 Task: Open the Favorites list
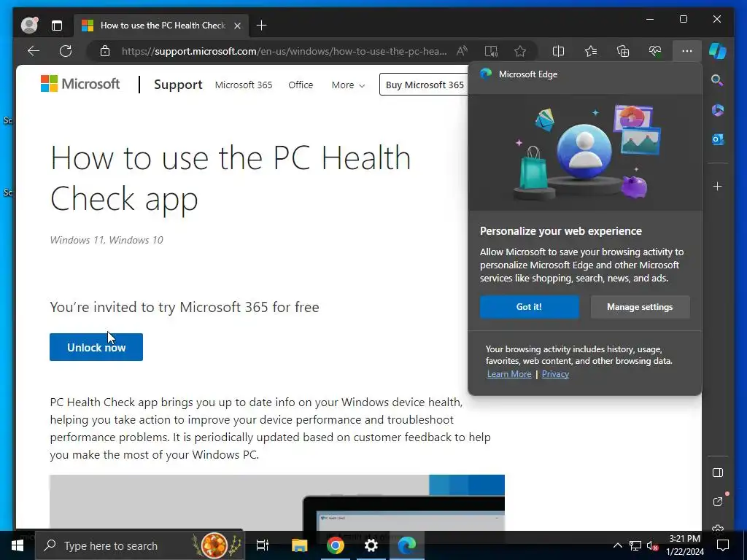pos(591,51)
